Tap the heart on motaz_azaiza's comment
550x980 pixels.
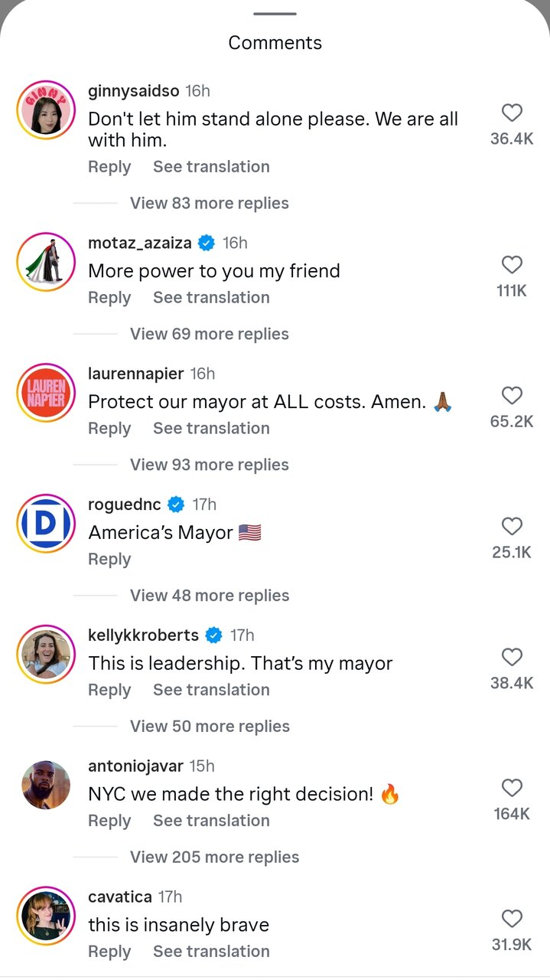(512, 265)
